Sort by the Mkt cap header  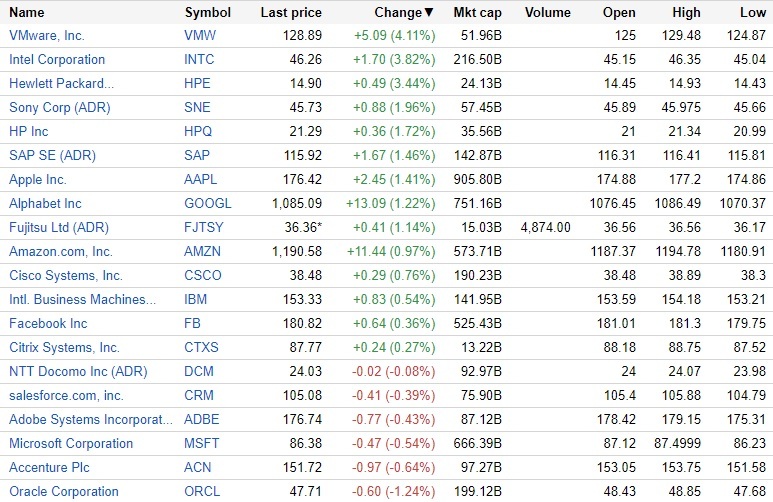479,13
